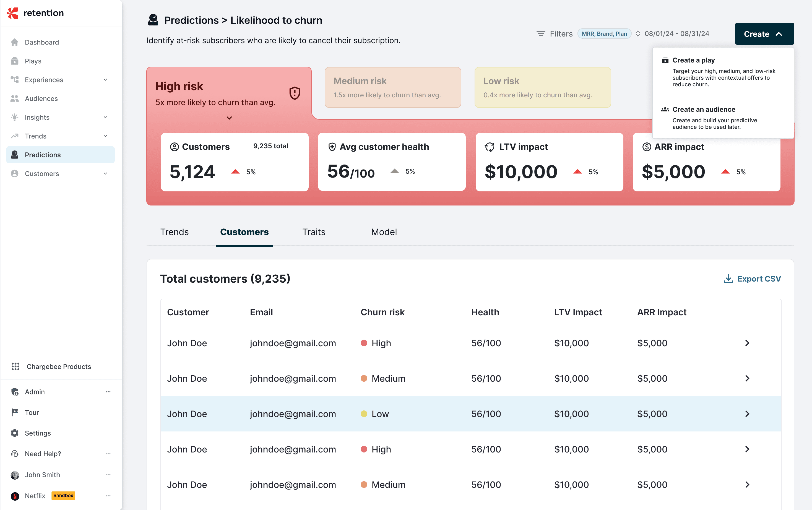This screenshot has height=510, width=812.
Task: Switch to the Traits tab
Action: [x=314, y=232]
